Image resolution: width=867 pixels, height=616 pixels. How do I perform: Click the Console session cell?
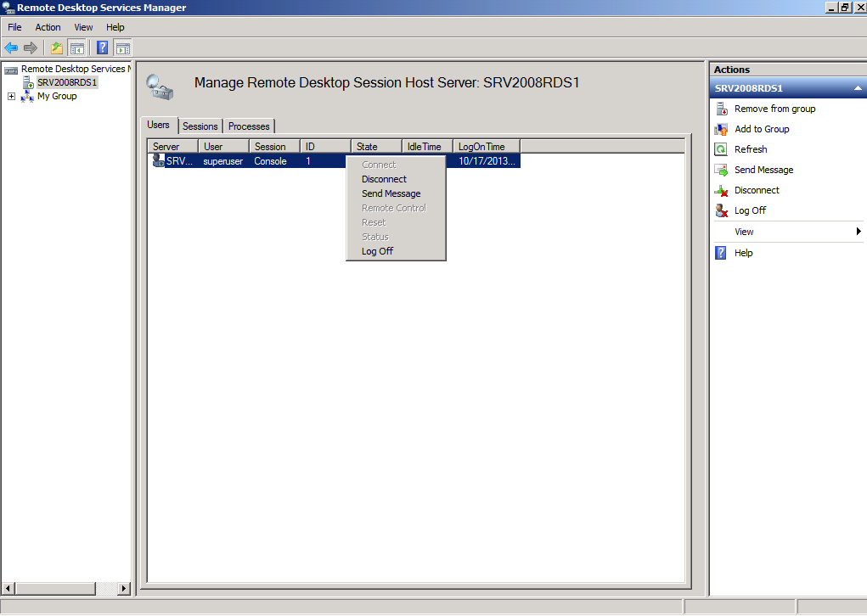point(270,161)
